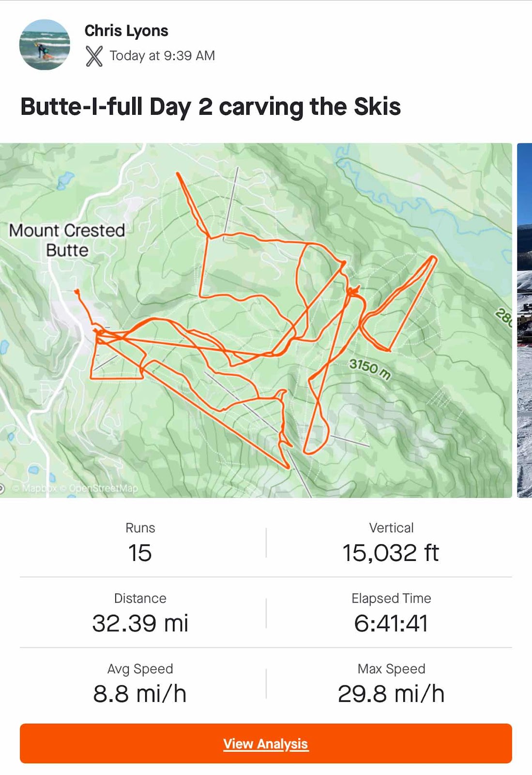
Task: Click the Today at 9:39 AM timestamp
Action: click(x=162, y=56)
